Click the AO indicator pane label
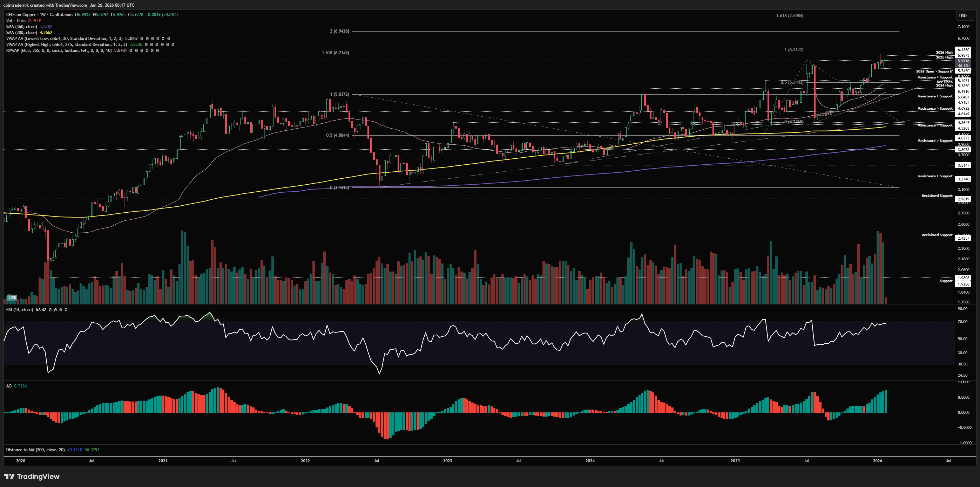This screenshot has height=487, width=980. [x=9, y=386]
